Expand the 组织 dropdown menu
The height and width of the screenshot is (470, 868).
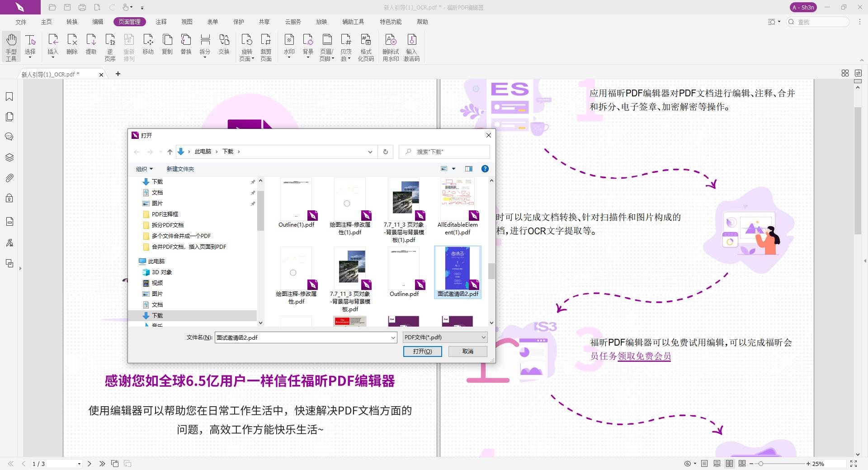(x=144, y=168)
